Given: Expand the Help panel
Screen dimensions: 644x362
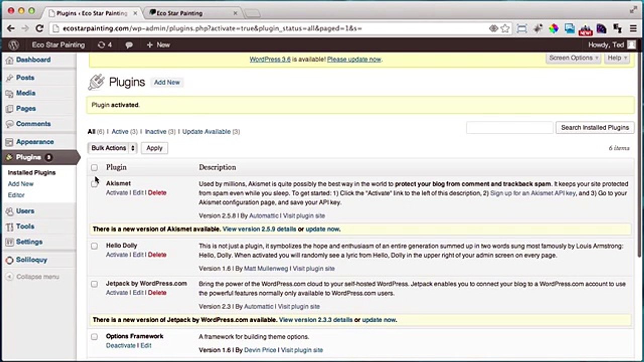Looking at the screenshot, I should point(617,58).
